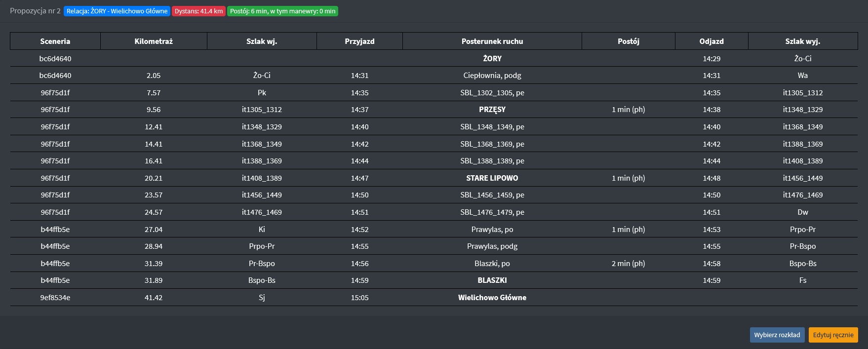Click the Odjazd column header
This screenshot has width=868, height=349.
711,41
